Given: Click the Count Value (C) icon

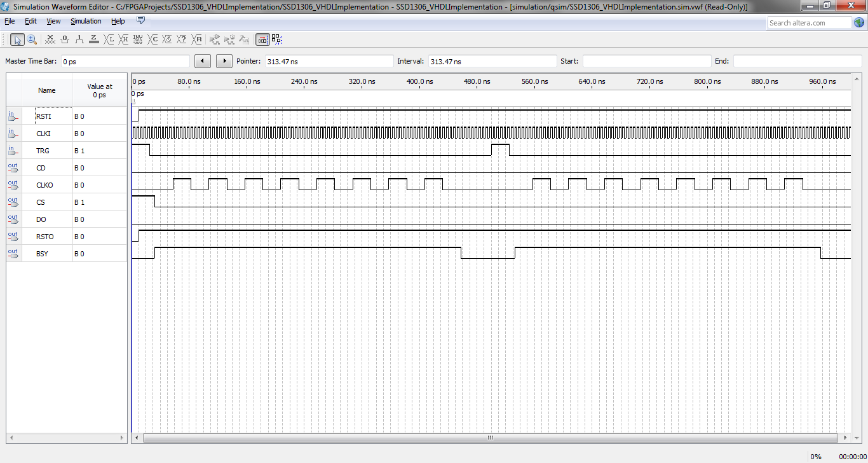Looking at the screenshot, I should coord(153,39).
